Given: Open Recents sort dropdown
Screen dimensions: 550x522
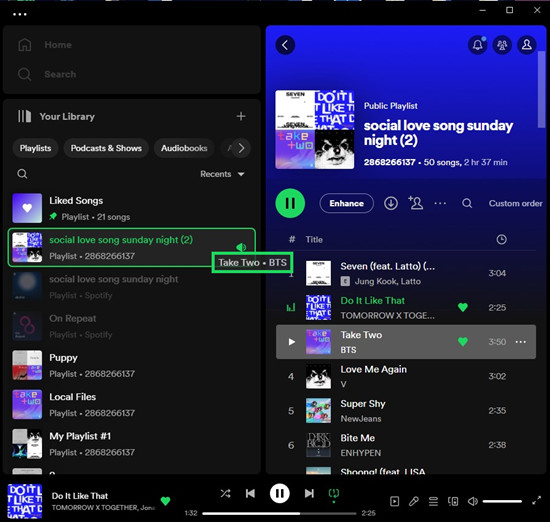Looking at the screenshot, I should pyautogui.click(x=222, y=174).
